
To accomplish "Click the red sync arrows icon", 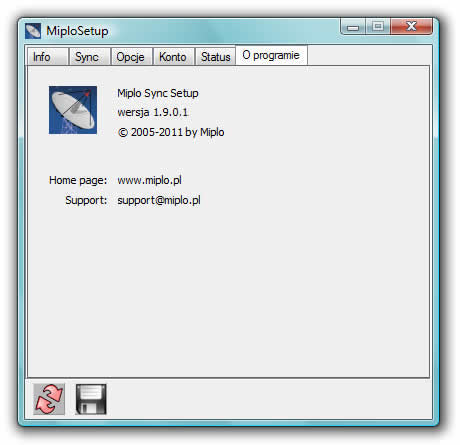I will coord(49,399).
